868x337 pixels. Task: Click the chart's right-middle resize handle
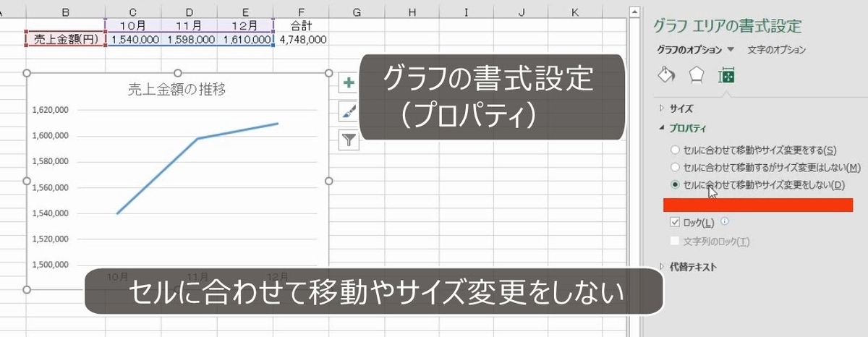click(329, 181)
